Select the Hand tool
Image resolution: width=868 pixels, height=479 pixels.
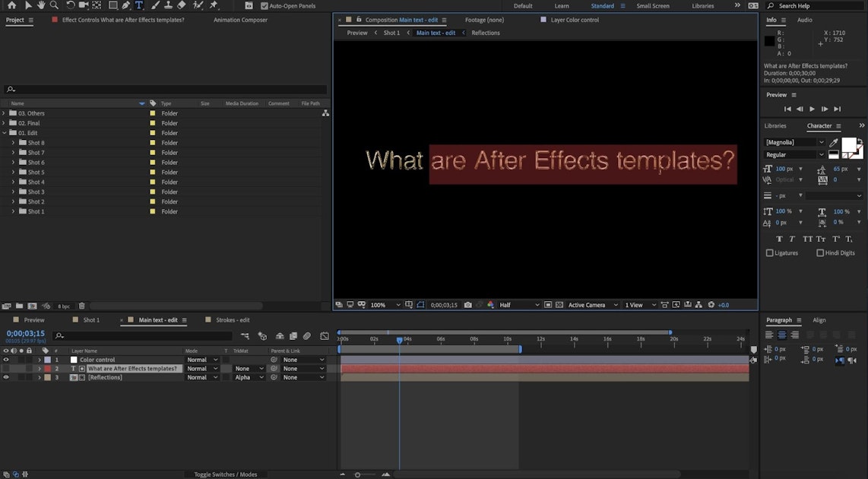coord(41,5)
